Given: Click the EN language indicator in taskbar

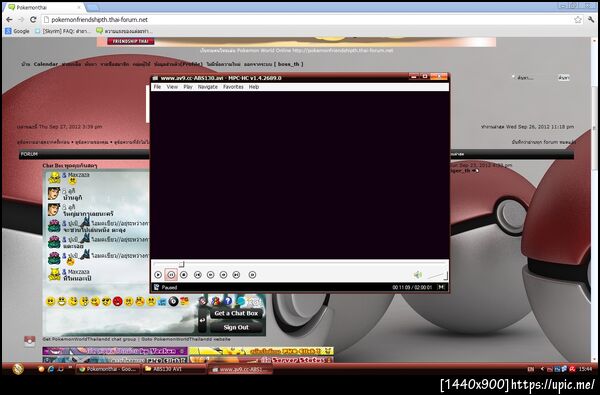Looking at the screenshot, I should (x=530, y=369).
